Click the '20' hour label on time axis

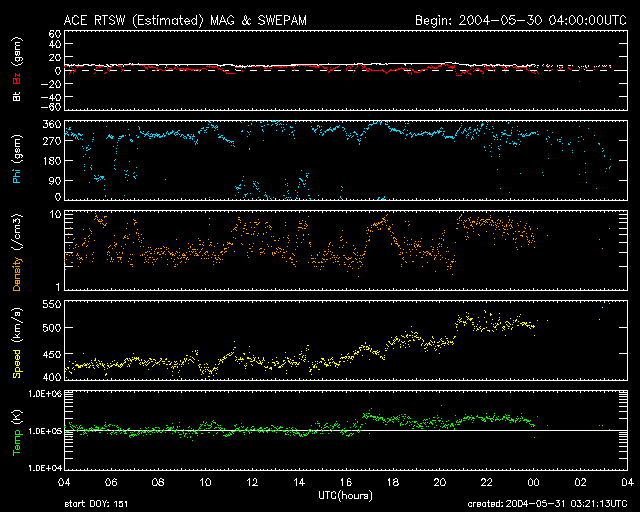click(x=440, y=482)
